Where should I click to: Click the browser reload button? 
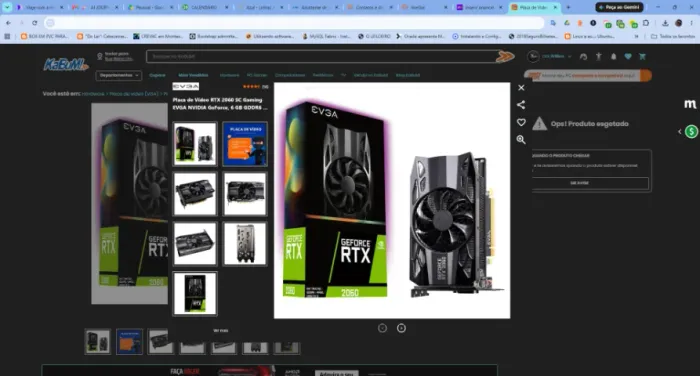35,23
